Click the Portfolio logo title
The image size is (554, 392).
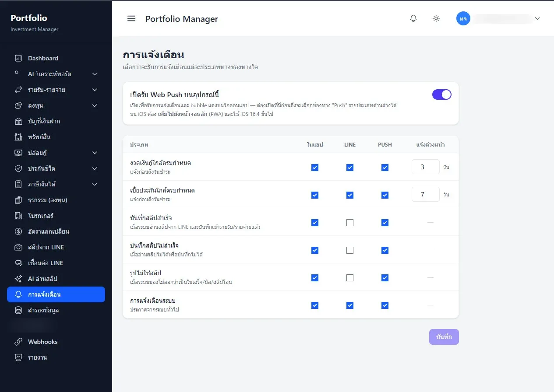point(29,18)
